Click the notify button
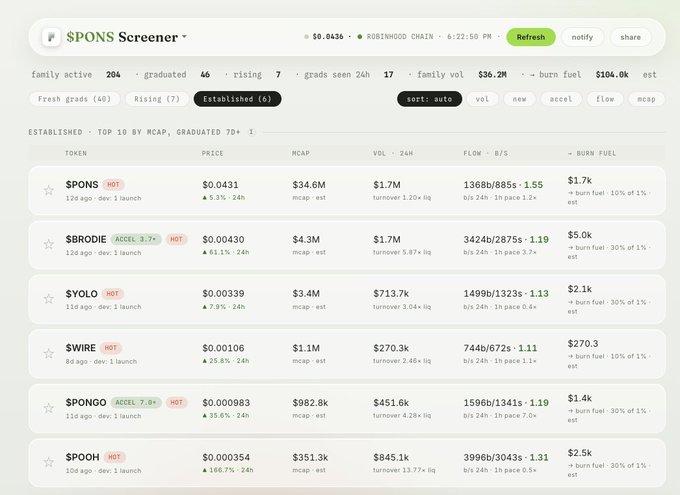 point(582,37)
